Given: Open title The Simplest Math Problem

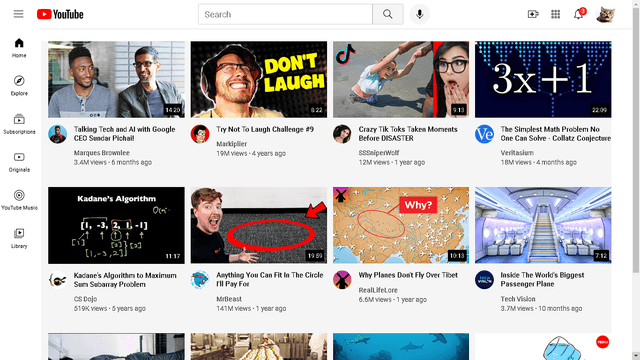Looking at the screenshot, I should pos(556,133).
